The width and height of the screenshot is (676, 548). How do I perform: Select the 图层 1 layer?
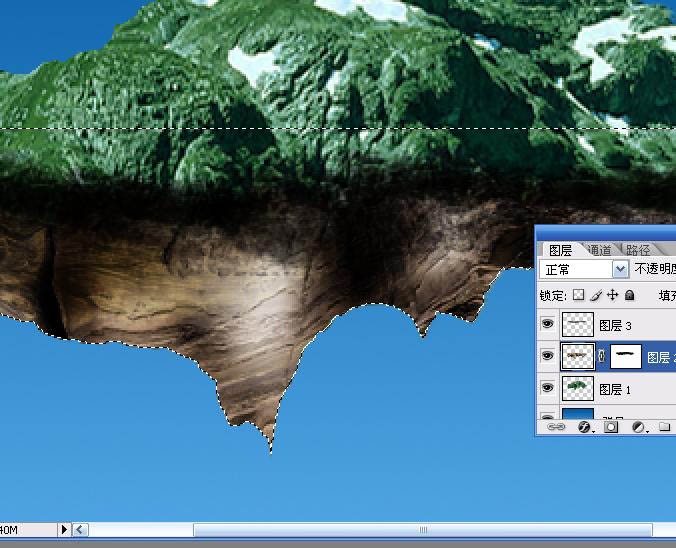click(x=617, y=388)
